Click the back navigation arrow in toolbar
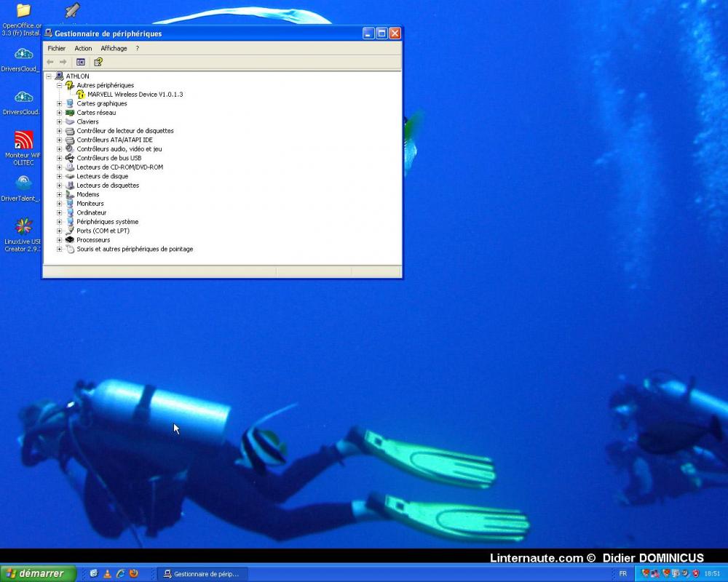This screenshot has height=582, width=728. coord(50,62)
